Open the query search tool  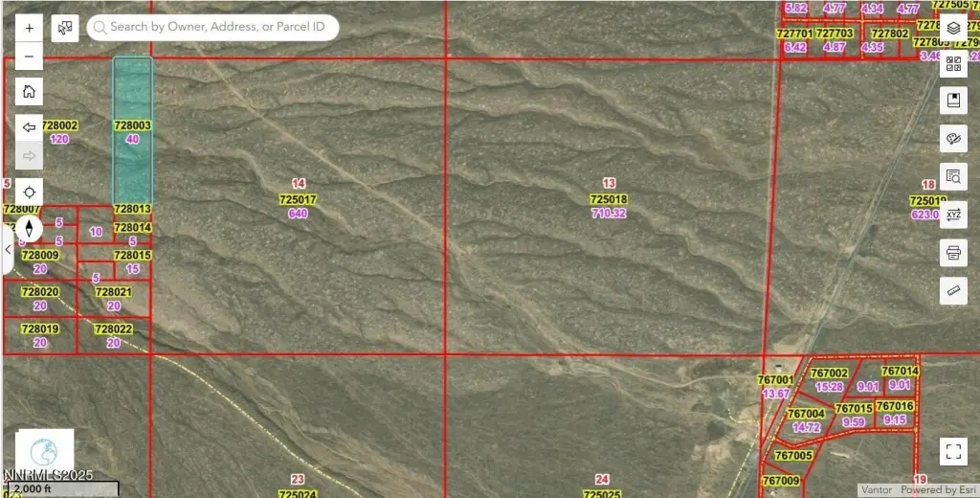(953, 176)
